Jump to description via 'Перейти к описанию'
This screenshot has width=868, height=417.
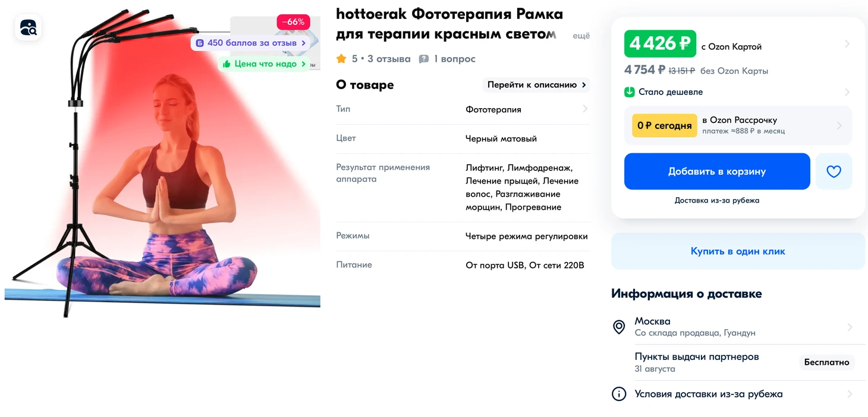tap(536, 85)
